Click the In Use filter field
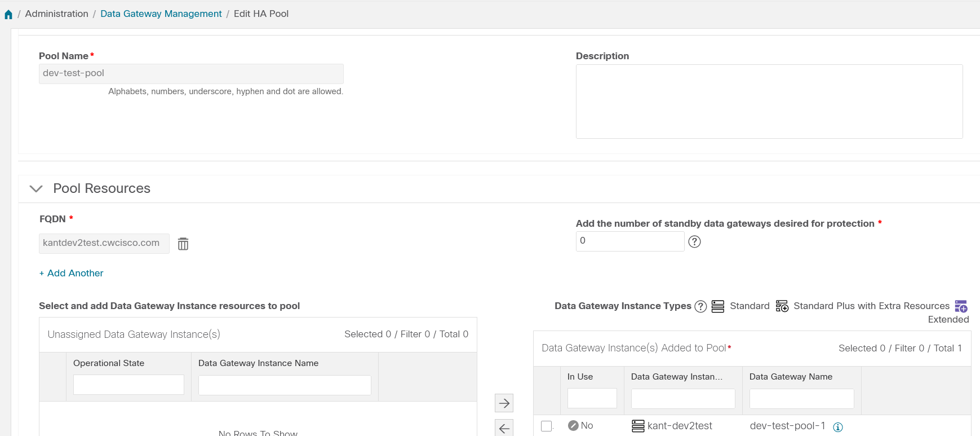 coord(592,398)
